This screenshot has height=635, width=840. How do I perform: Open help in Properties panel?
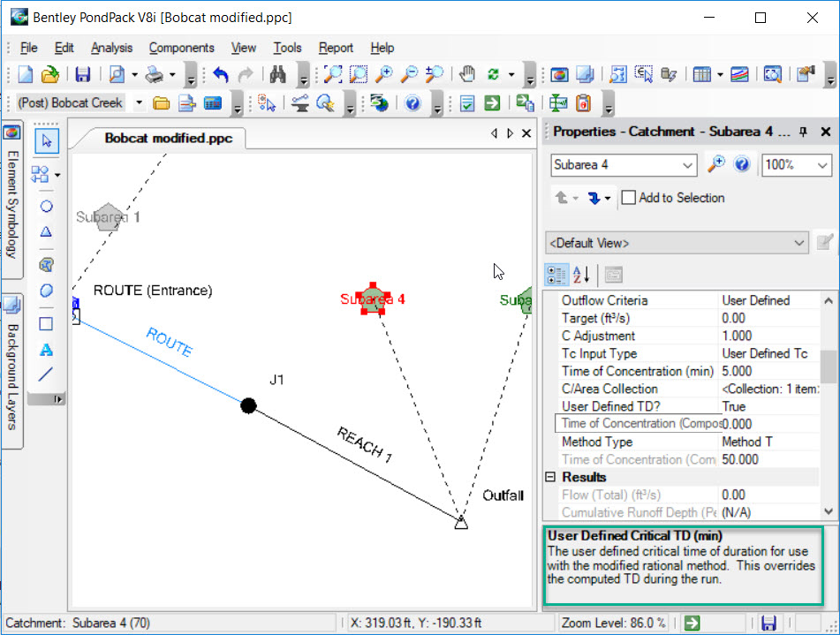tap(741, 164)
